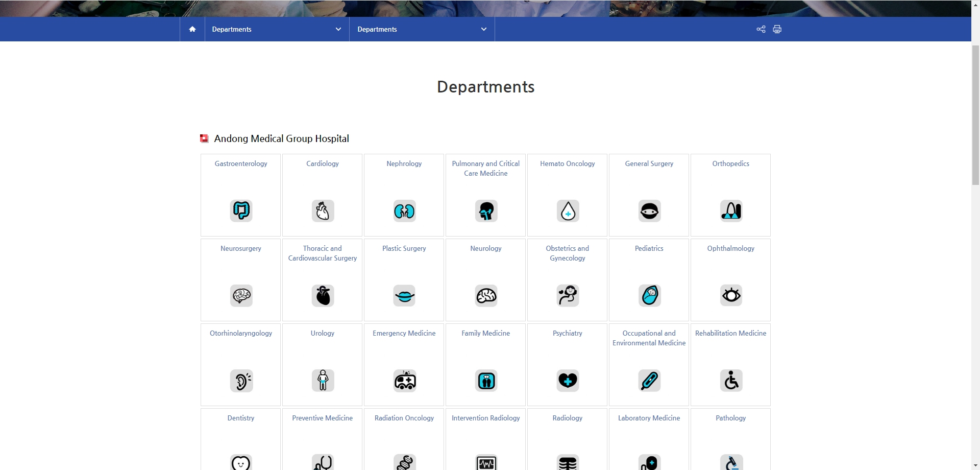Open the Cardiology department link
Viewport: 980px width, 470px height.
click(x=323, y=163)
